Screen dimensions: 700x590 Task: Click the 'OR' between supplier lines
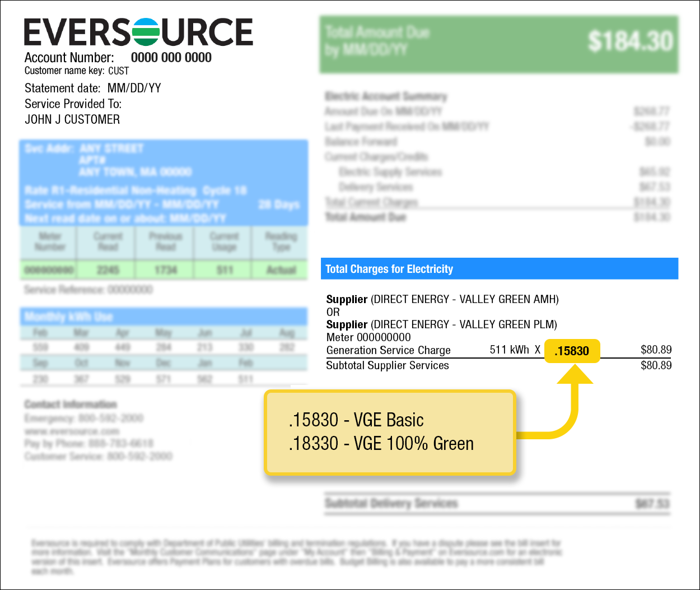pyautogui.click(x=333, y=313)
